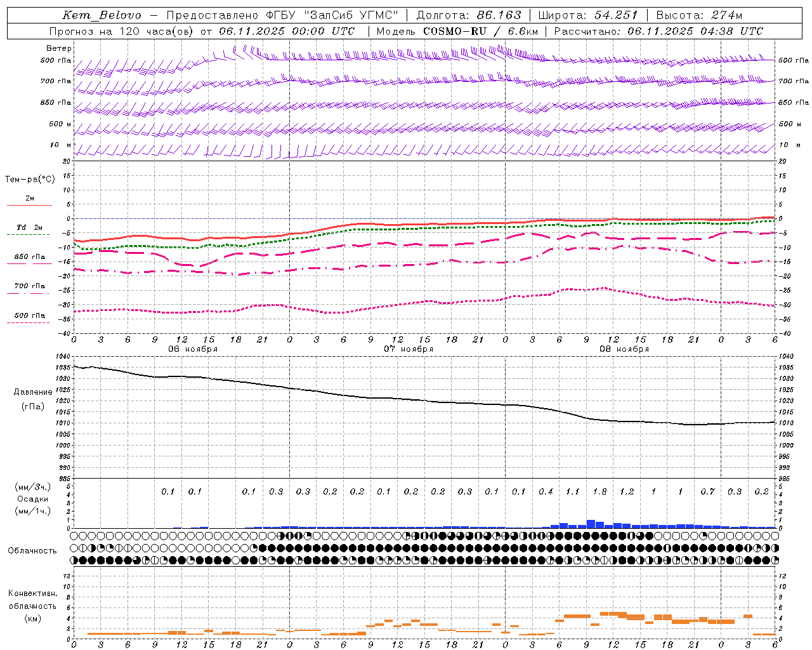Click the Давление pressure axis label
Viewport: 812px width, 650px height.
[x=33, y=392]
